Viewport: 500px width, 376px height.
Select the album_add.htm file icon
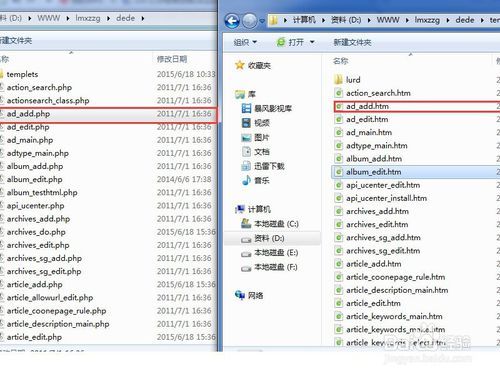[339, 159]
